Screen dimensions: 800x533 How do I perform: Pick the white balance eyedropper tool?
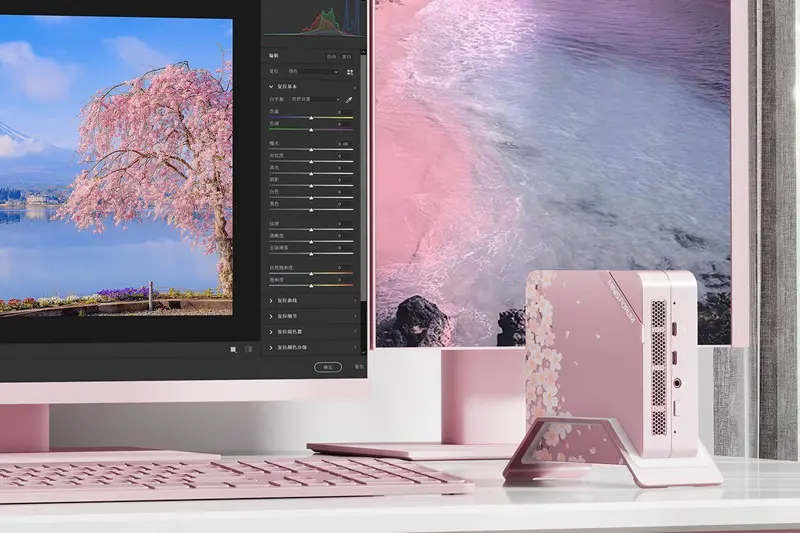pos(349,99)
